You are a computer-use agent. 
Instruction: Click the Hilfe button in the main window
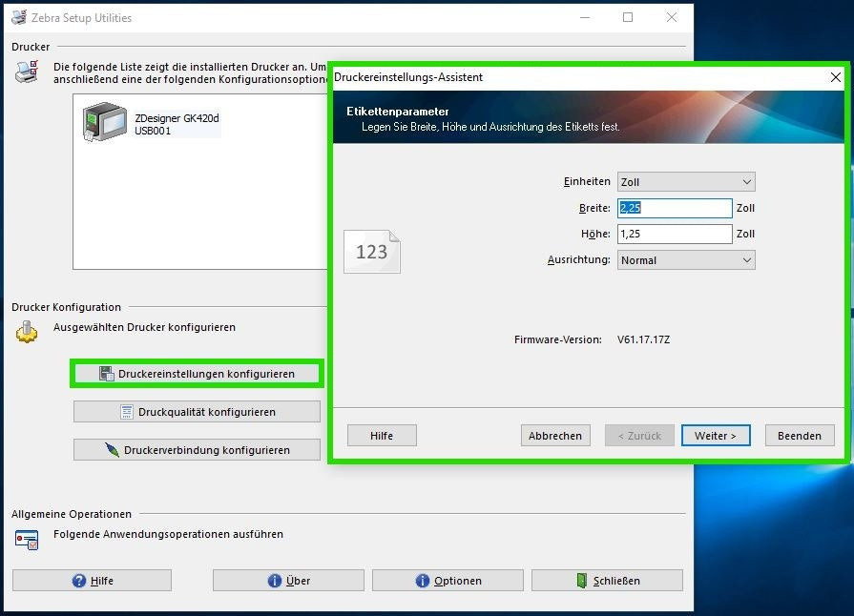(x=92, y=581)
